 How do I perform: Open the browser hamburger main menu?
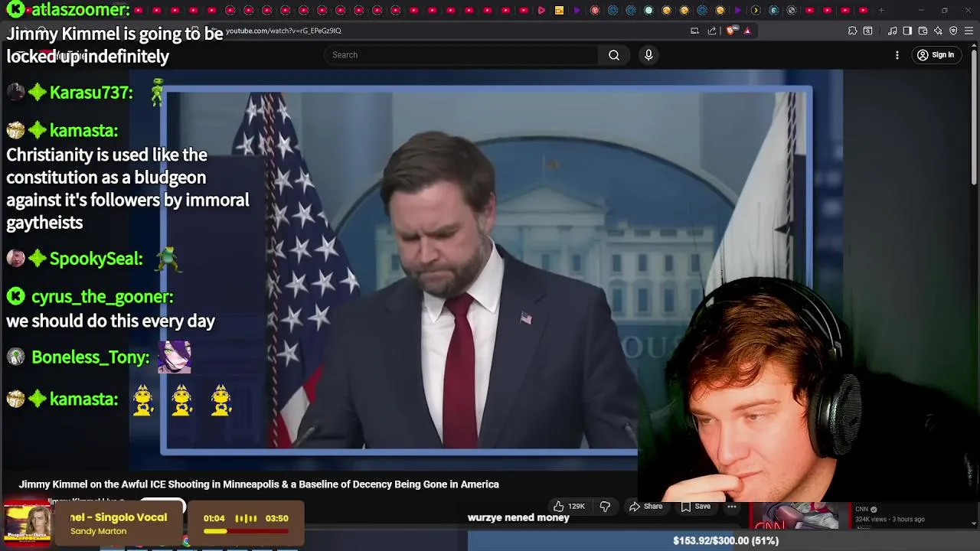coord(969,31)
